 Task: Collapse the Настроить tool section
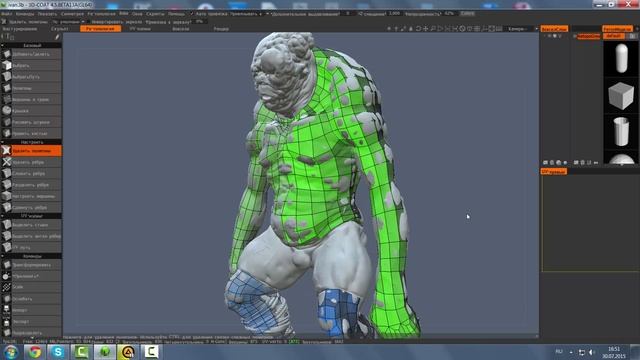coord(31,142)
